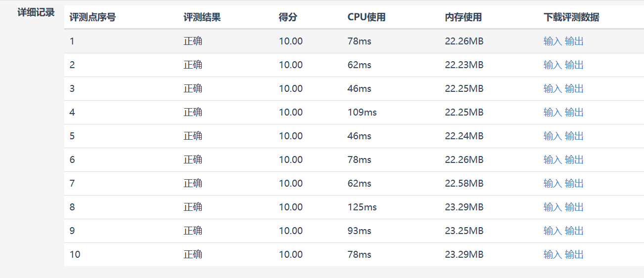This screenshot has height=278, width=644.
Task: Get input data for test point 4
Action: coord(552,113)
